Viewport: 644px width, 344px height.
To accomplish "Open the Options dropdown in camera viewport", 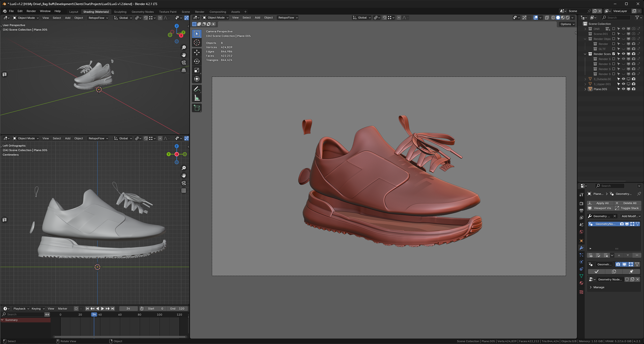I will [x=567, y=24].
